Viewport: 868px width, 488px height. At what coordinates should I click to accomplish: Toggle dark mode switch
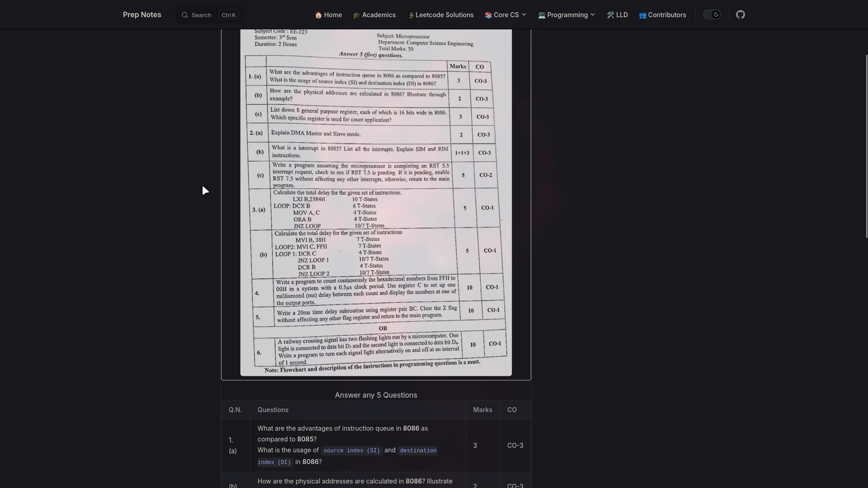coord(712,14)
